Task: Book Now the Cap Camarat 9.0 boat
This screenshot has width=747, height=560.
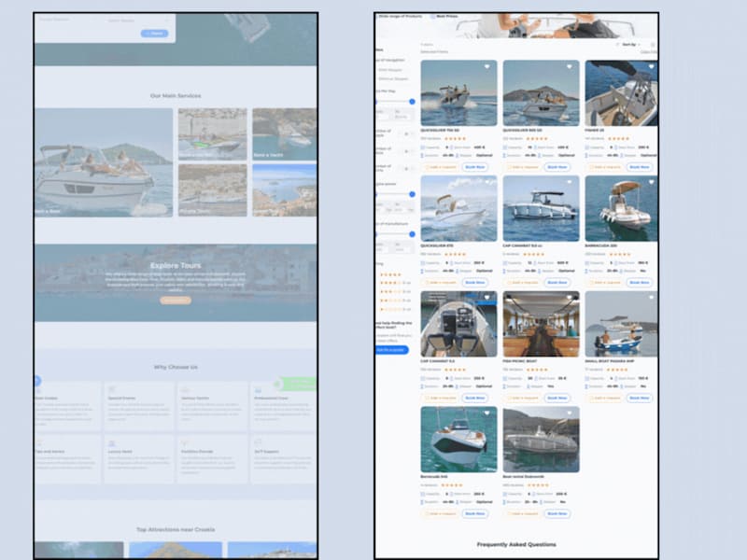Action: tap(557, 283)
